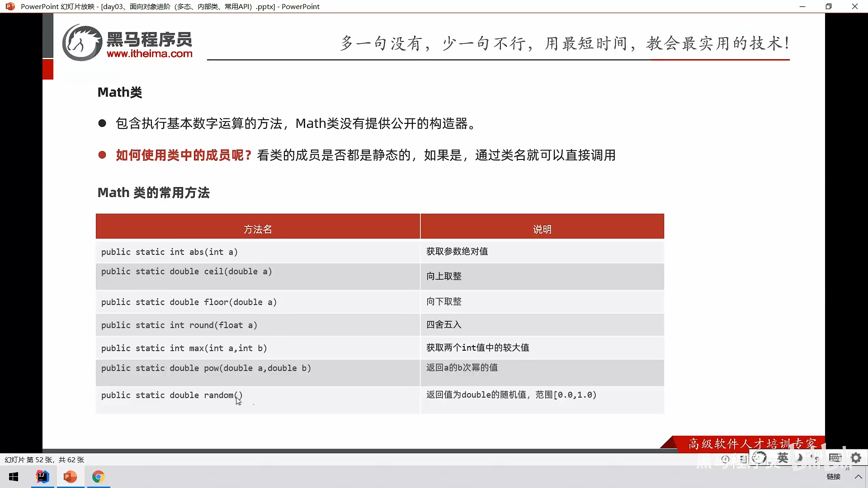
Task: Expand the system tray hidden icons arrow
Action: [x=858, y=477]
